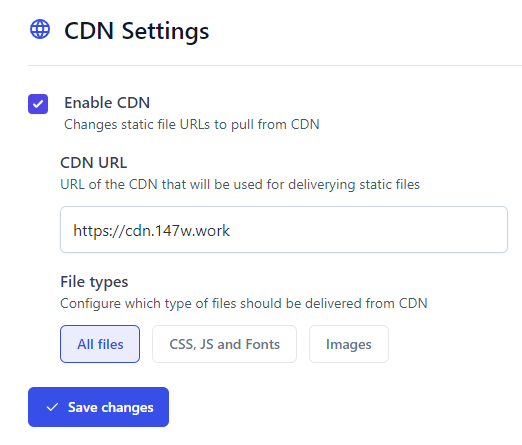Click the File types label
The width and height of the screenshot is (522, 445).
click(x=94, y=282)
